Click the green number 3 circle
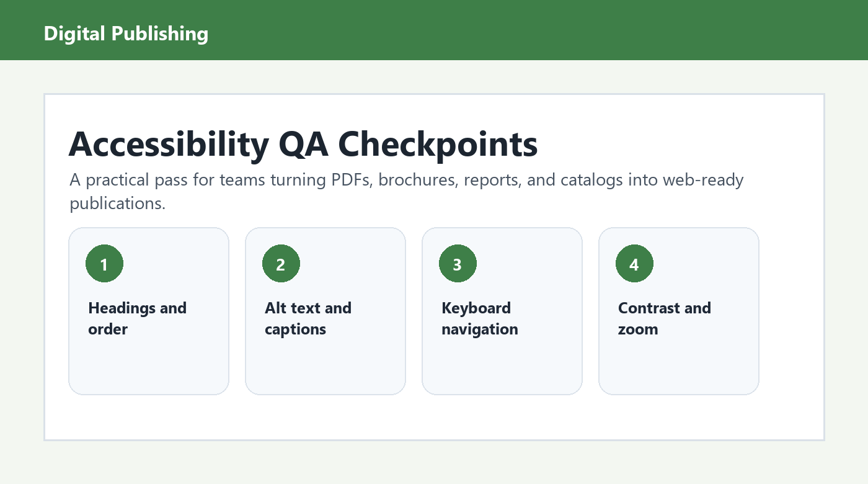 coord(458,264)
